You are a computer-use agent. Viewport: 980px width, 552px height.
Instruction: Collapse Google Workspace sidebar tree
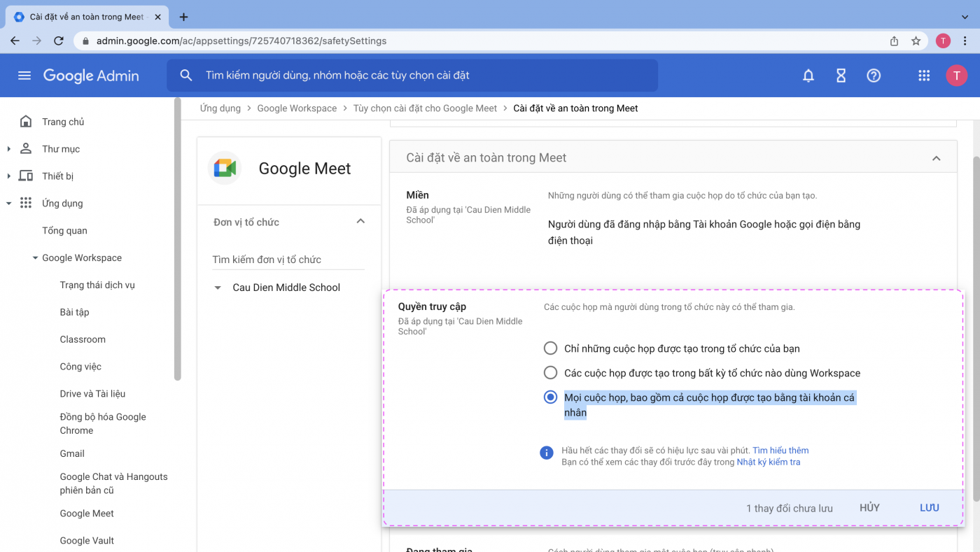click(x=35, y=258)
